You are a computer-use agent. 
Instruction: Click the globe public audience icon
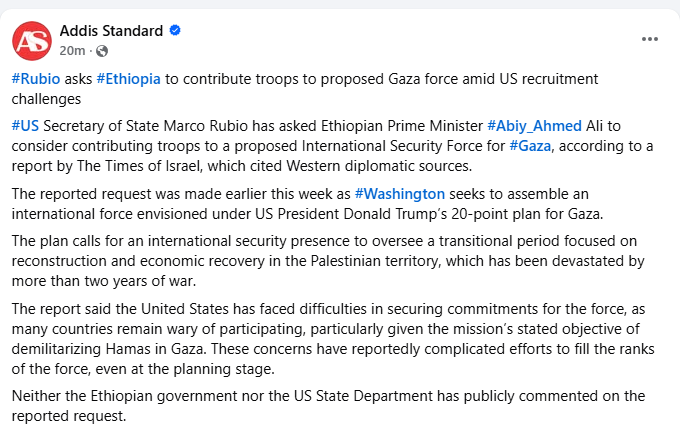point(102,50)
